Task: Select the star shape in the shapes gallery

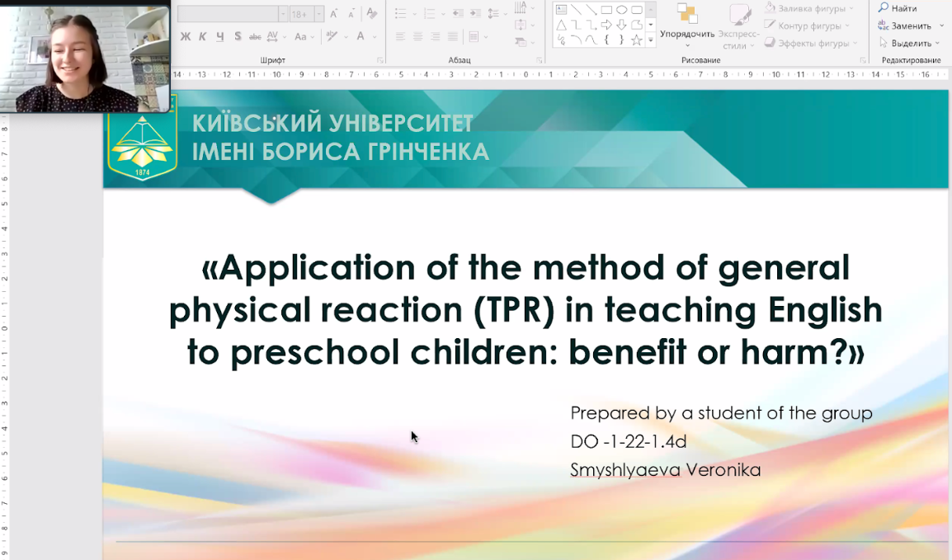Action: click(x=636, y=40)
